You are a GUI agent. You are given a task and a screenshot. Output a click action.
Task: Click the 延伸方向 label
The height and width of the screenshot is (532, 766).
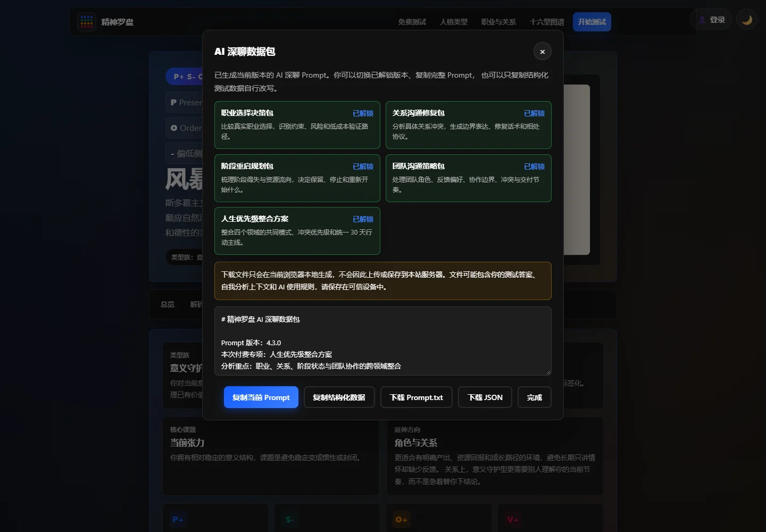[407, 430]
